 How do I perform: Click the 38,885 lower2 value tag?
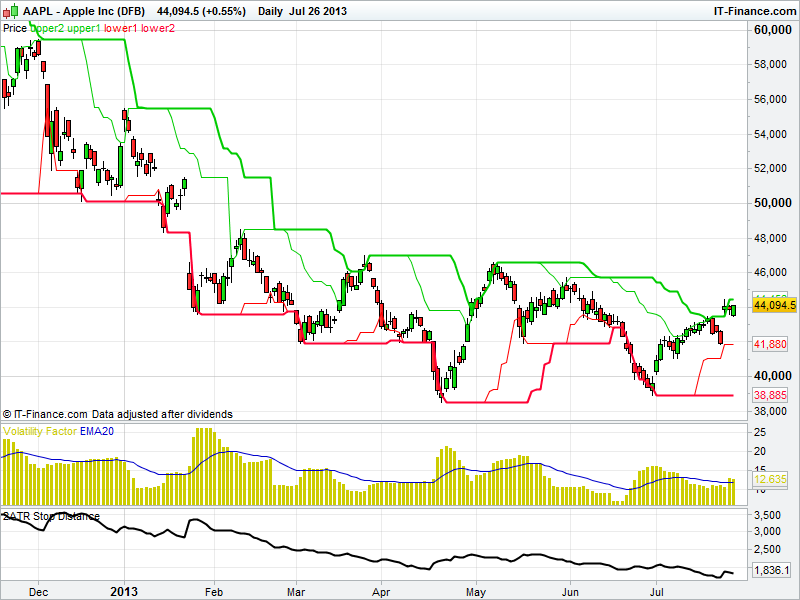pos(770,395)
